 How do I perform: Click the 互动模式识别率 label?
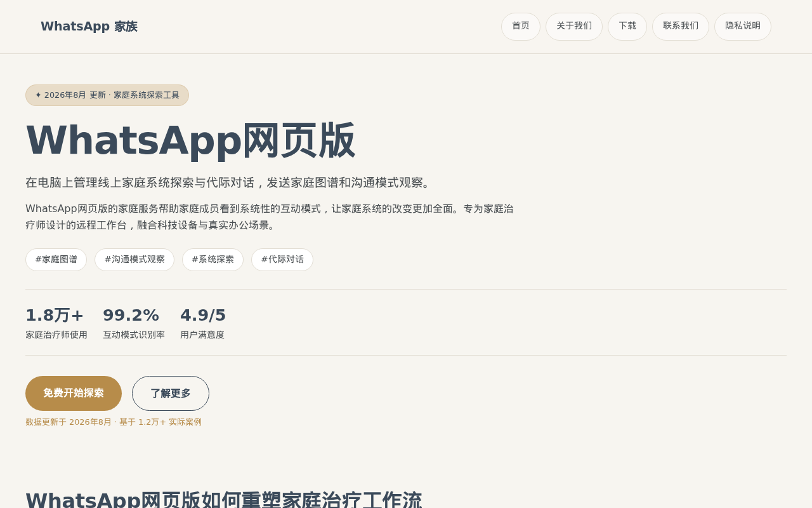point(134,335)
